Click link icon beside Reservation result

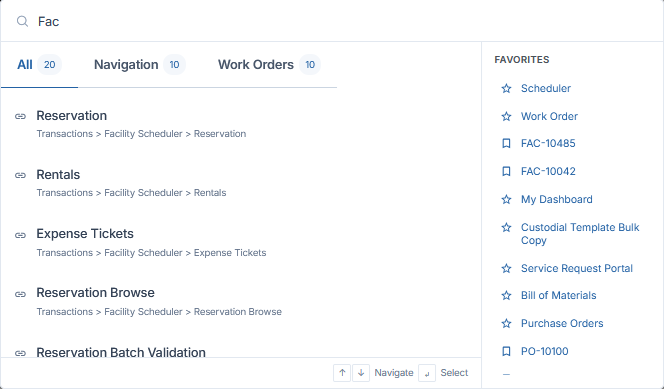20,116
